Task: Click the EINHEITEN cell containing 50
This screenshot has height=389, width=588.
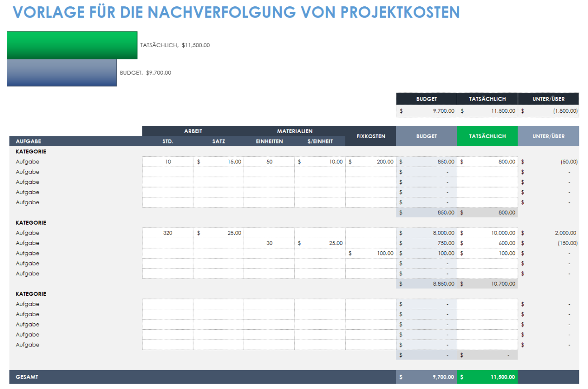Action: tap(269, 161)
